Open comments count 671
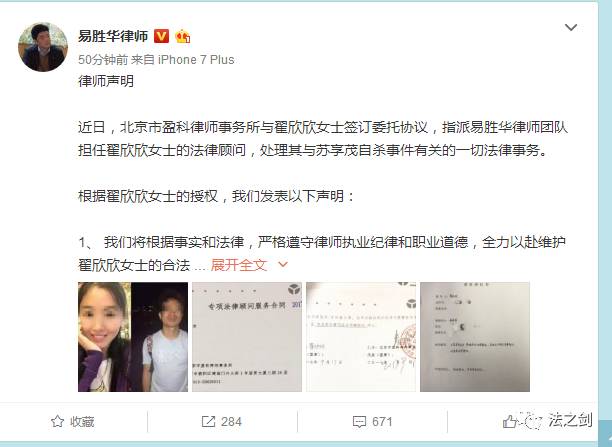Screen dimensions: 612x447 tap(382, 422)
